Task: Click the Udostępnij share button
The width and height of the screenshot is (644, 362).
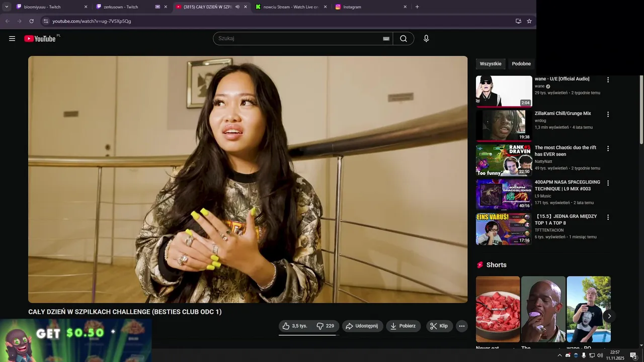Action: [x=363, y=326]
